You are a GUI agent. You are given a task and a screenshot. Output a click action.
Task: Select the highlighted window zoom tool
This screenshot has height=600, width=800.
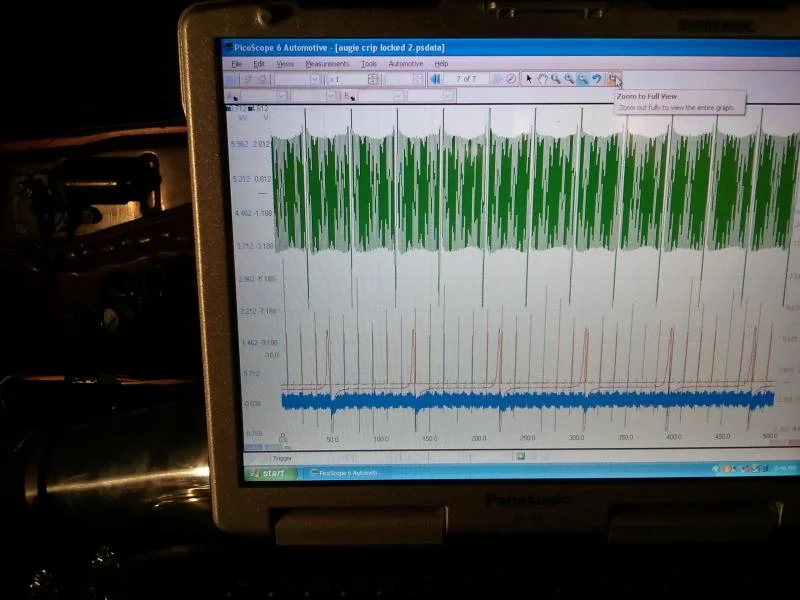pos(583,79)
